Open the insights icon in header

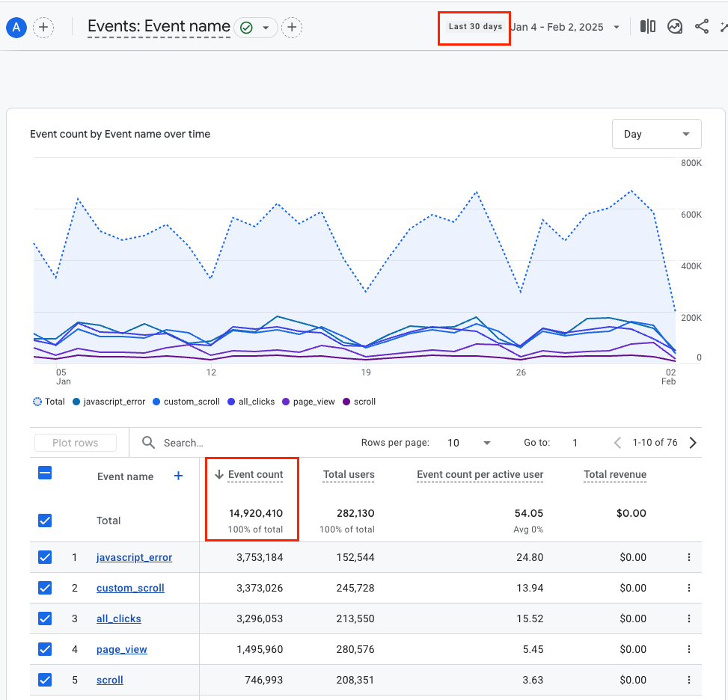click(675, 27)
